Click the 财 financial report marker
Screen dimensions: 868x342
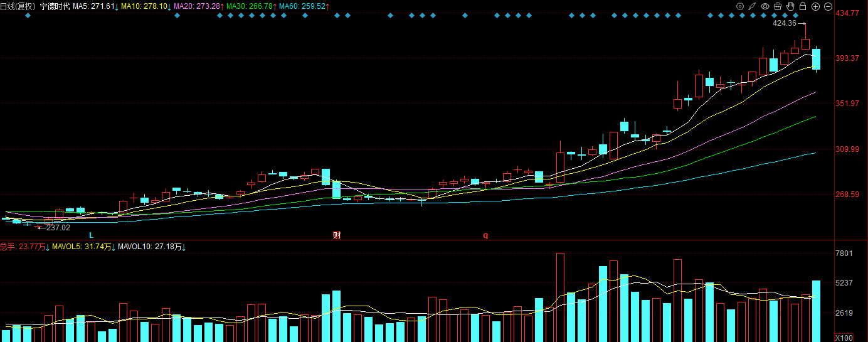(337, 235)
